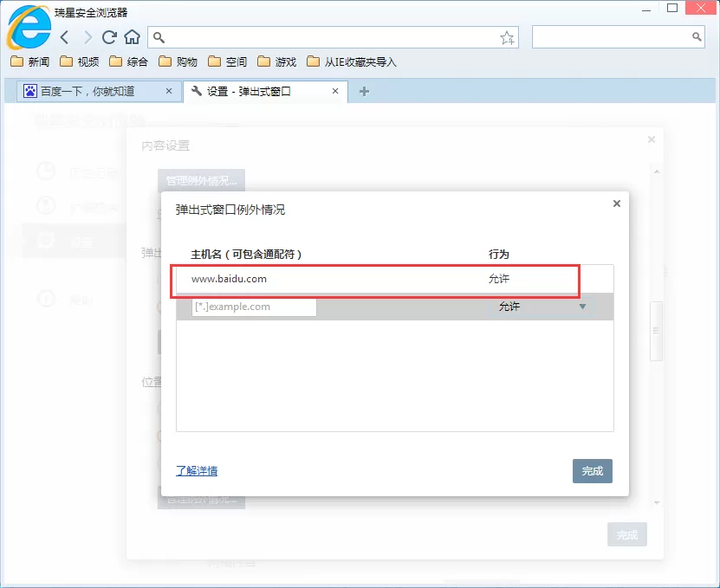Click the 完成 button of 内容设置
720x588 pixels.
pyautogui.click(x=626, y=534)
